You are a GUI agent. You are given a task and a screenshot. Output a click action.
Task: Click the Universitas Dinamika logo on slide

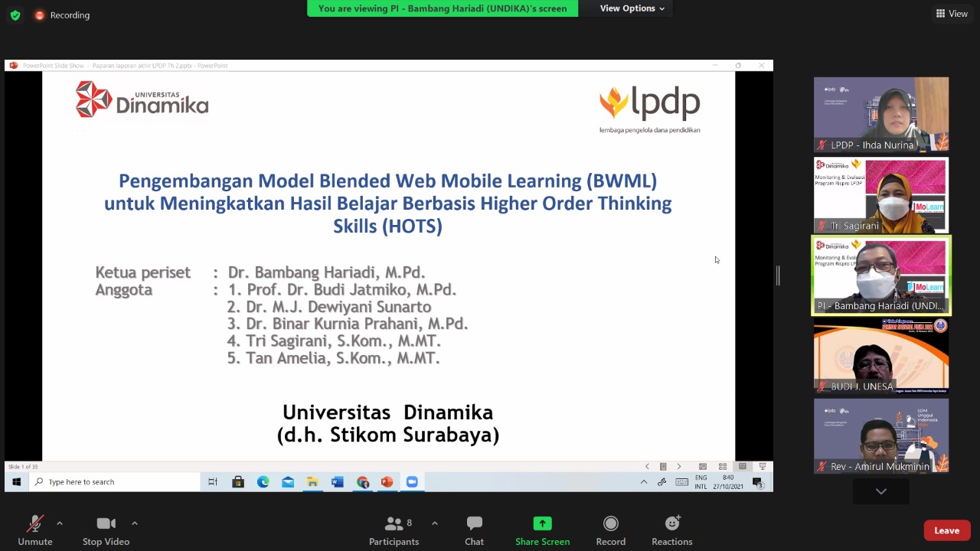pyautogui.click(x=142, y=99)
